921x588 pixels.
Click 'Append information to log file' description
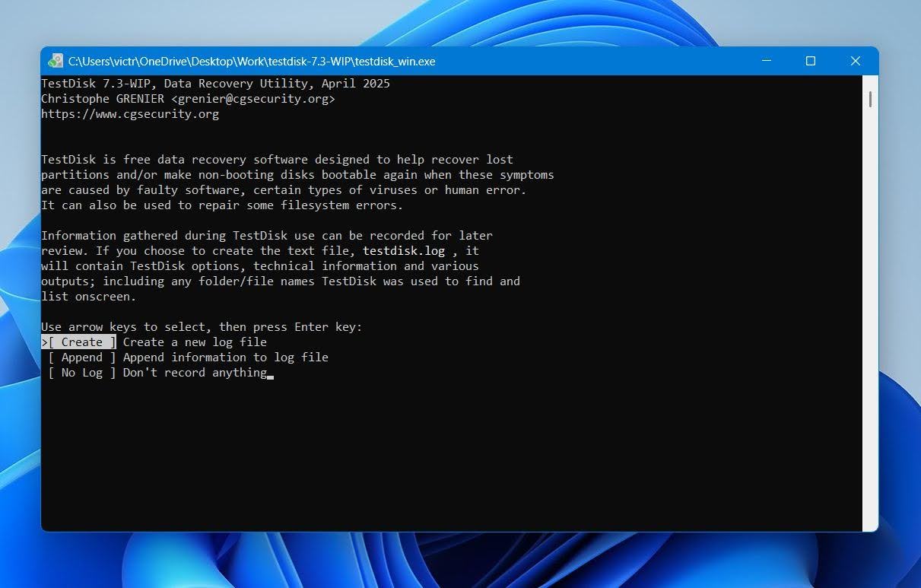tap(226, 358)
